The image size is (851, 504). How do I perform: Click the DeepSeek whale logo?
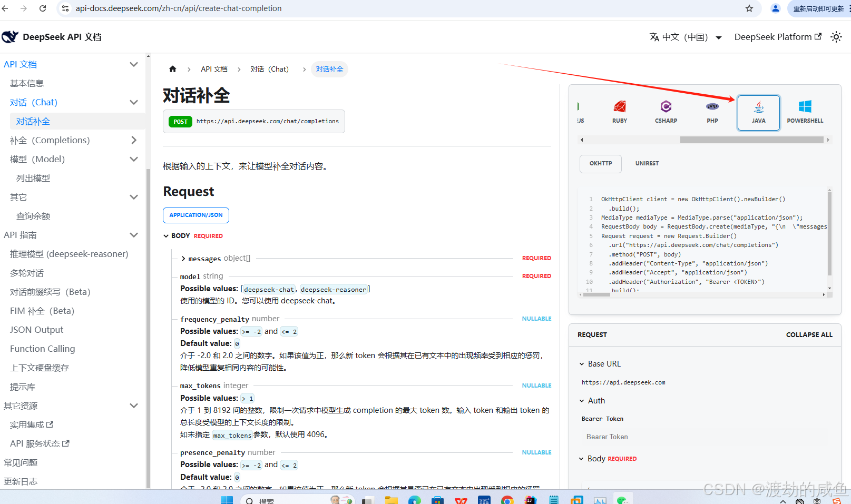(9, 37)
